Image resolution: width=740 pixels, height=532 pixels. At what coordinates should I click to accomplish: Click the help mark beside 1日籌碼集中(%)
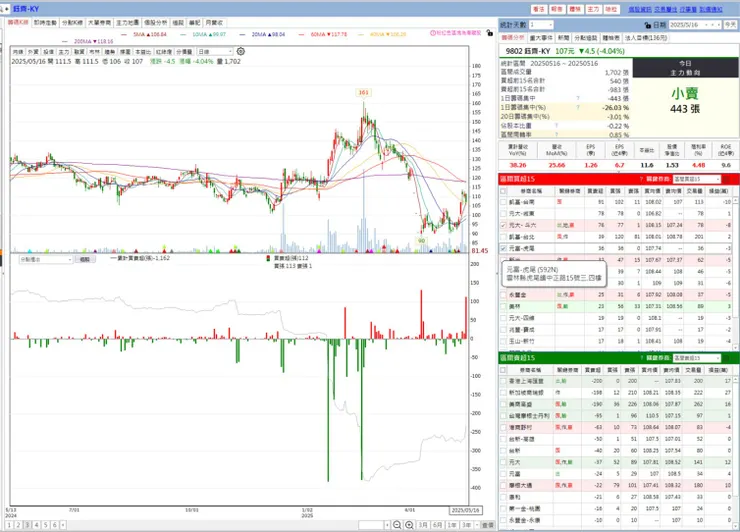coord(578,107)
